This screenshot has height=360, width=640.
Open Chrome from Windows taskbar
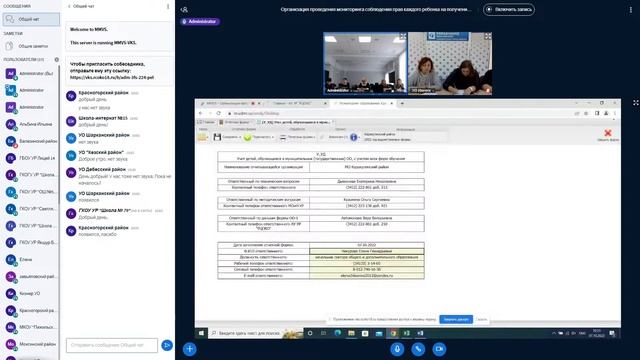(x=393, y=333)
